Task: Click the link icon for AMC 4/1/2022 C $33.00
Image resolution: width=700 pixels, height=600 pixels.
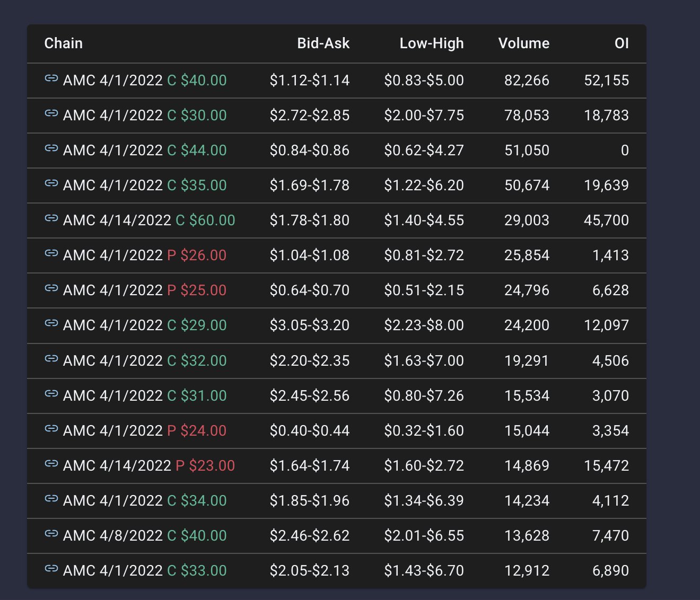Action: tap(51, 570)
